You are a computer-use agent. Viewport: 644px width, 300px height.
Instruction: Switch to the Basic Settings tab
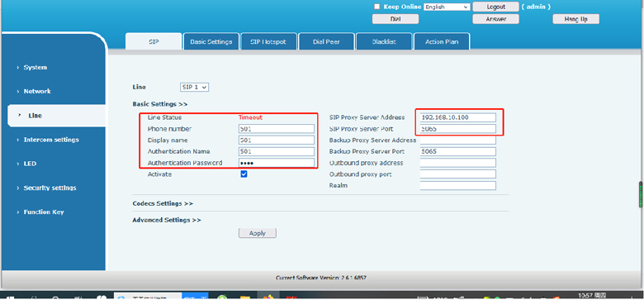[x=211, y=41]
